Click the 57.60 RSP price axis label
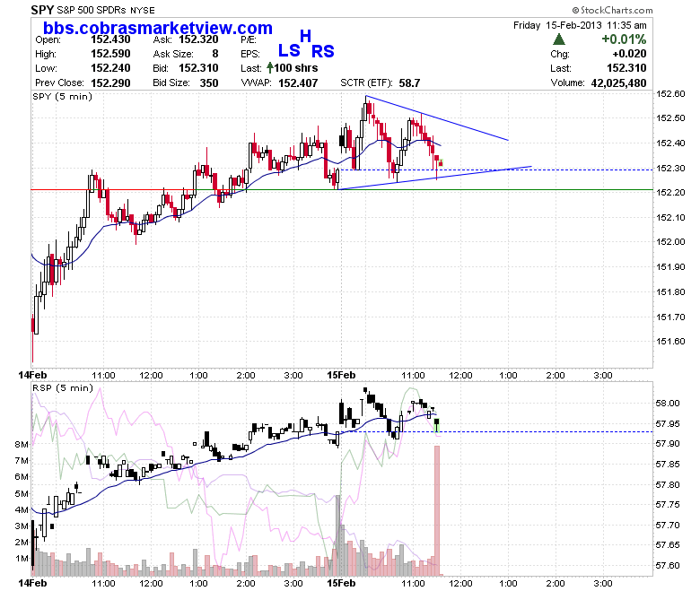 (x=668, y=566)
